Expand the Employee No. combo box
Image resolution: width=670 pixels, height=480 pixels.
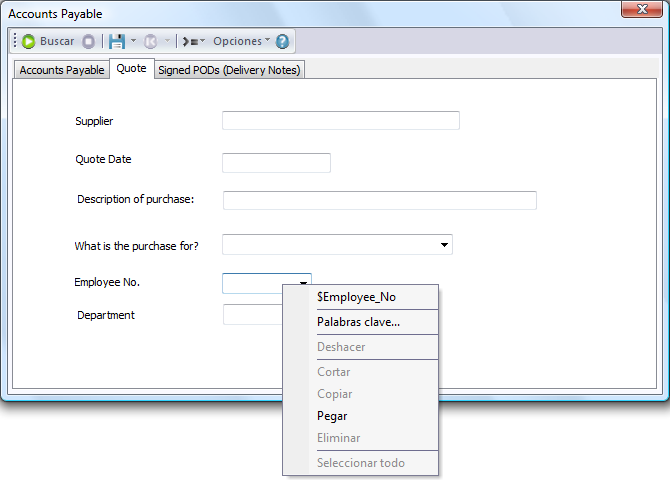click(302, 283)
